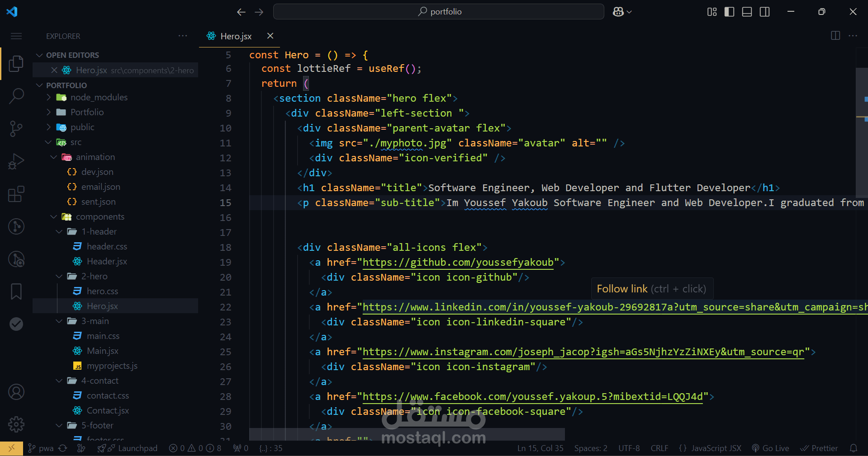Open myprojects.js file in explorer
868x456 pixels.
112,366
